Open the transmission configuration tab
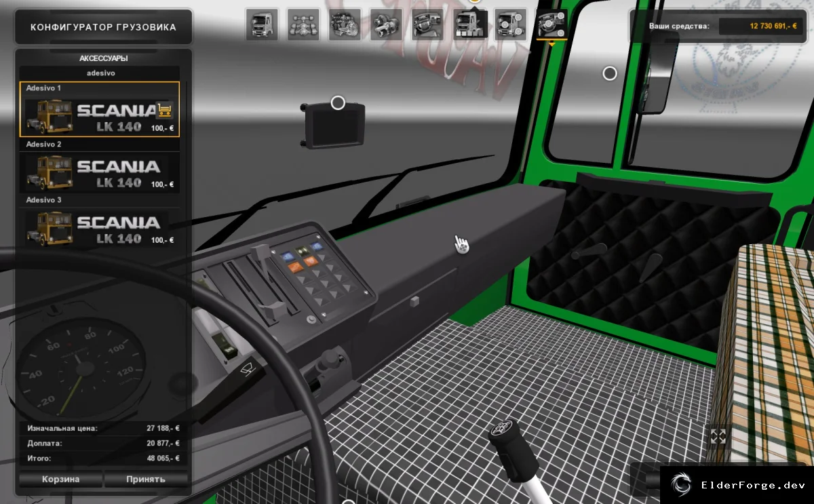Screen dimensions: 814x504 coord(386,25)
